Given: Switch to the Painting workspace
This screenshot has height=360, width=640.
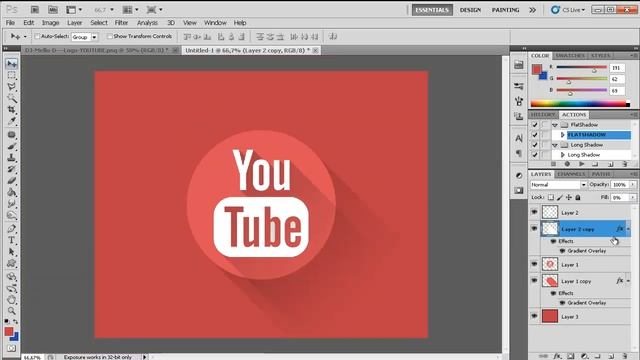Looking at the screenshot, I should (505, 10).
